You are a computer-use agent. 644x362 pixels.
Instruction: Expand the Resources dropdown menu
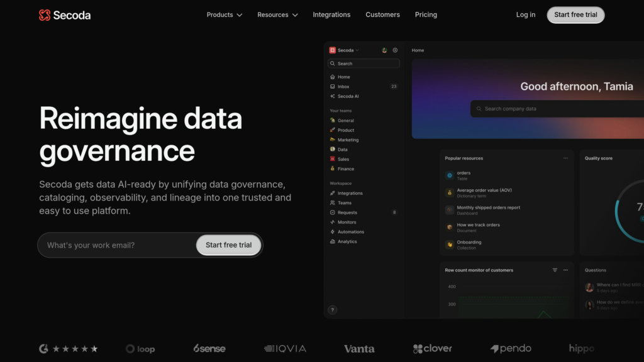coord(277,15)
